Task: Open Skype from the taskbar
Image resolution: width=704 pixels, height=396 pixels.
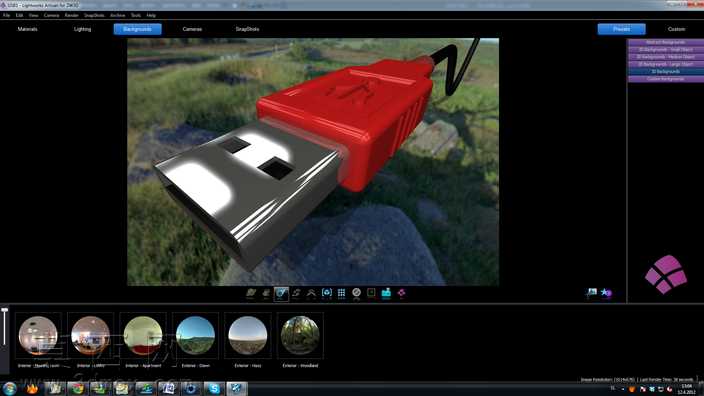Action: click(214, 388)
